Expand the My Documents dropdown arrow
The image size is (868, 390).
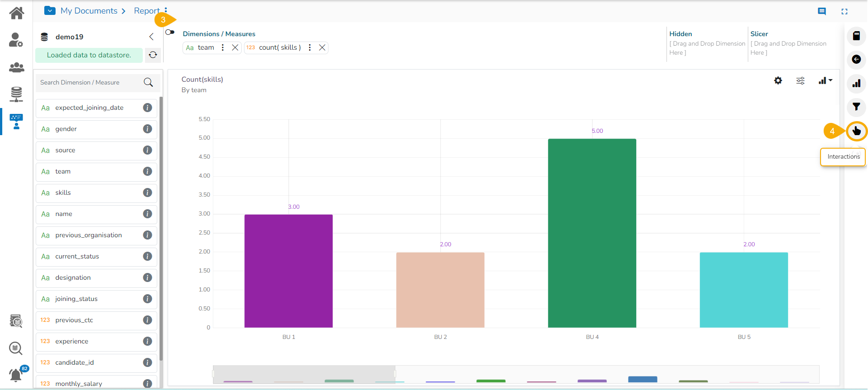point(50,10)
